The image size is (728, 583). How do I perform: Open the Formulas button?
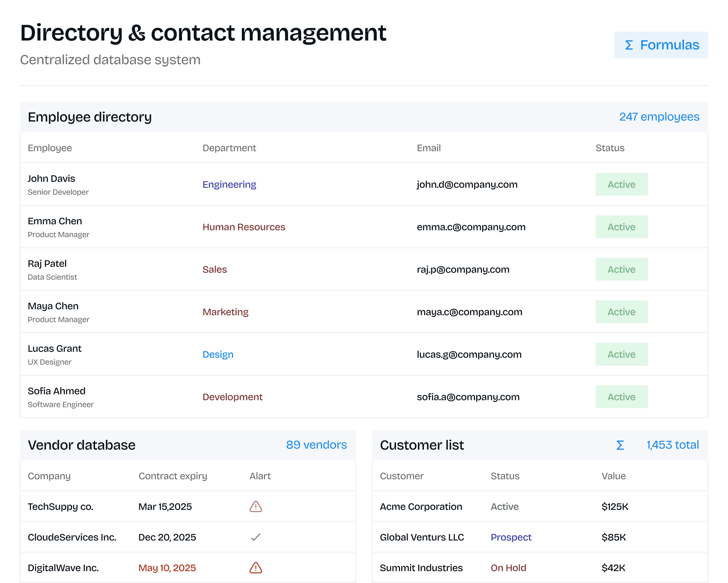[x=661, y=45]
